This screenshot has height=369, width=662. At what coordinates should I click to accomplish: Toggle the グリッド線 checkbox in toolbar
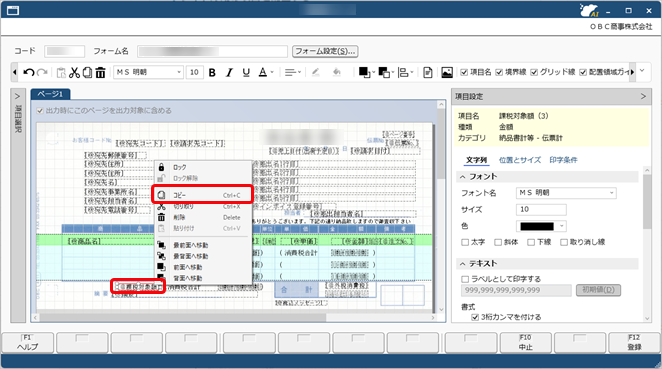(534, 73)
